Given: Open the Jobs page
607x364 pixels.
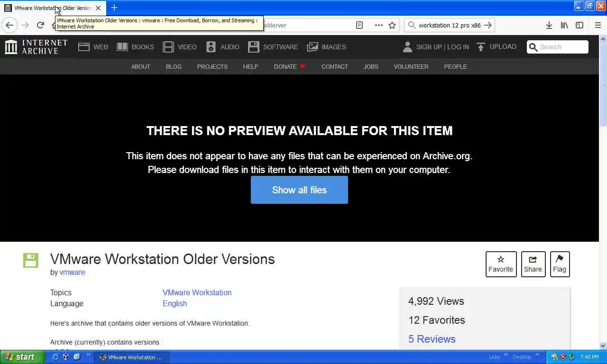Looking at the screenshot, I should (x=371, y=66).
